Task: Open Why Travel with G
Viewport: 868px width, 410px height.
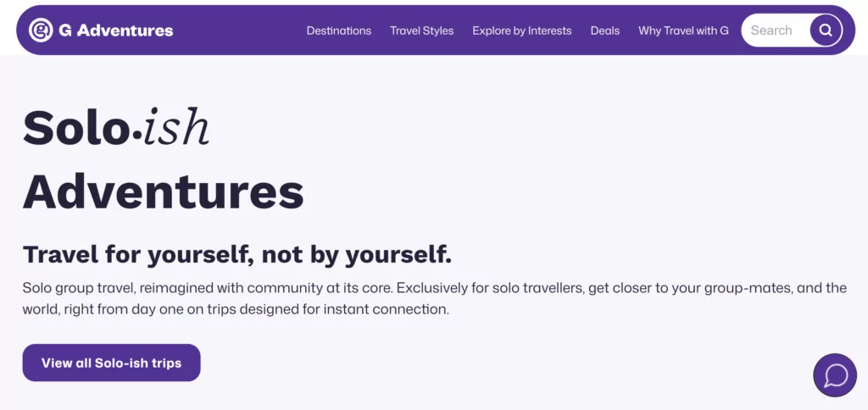Action: [x=683, y=30]
